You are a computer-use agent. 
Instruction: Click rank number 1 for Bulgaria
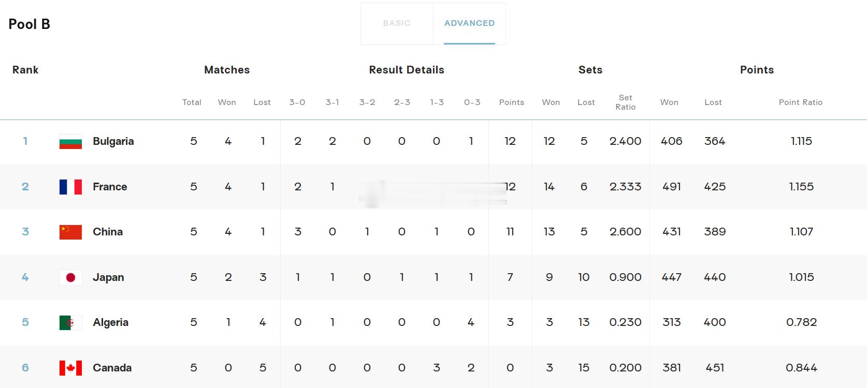[x=25, y=141]
